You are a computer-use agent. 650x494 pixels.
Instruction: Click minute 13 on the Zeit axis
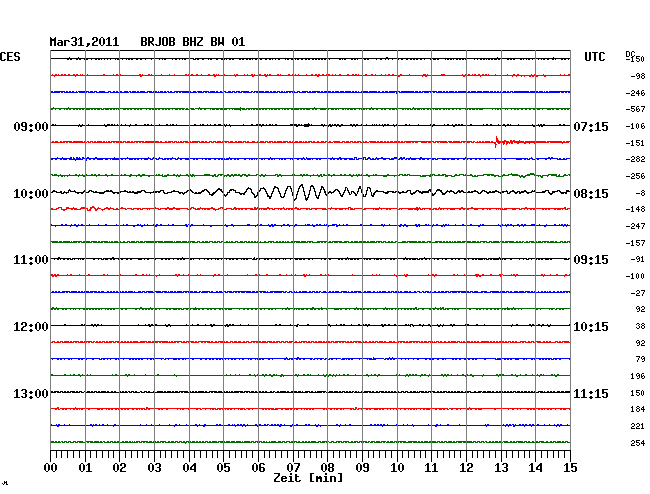pyautogui.click(x=501, y=468)
